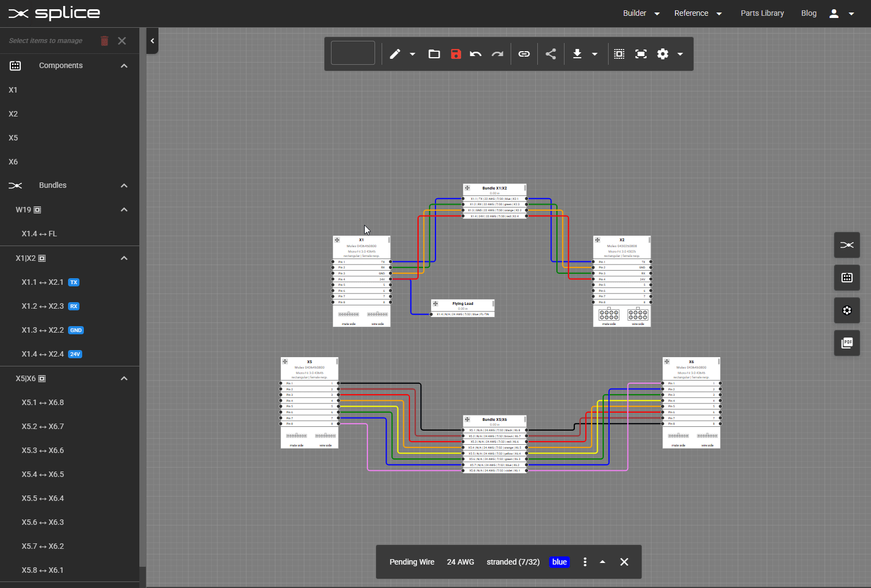This screenshot has width=871, height=588.
Task: Redo the last change
Action: point(497,54)
